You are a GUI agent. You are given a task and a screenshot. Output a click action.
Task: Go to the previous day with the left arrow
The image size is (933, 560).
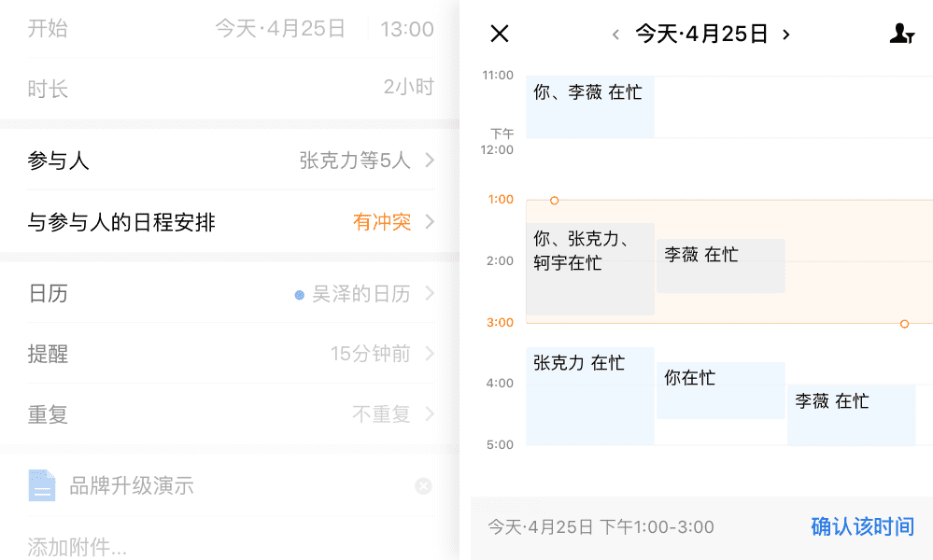point(615,35)
